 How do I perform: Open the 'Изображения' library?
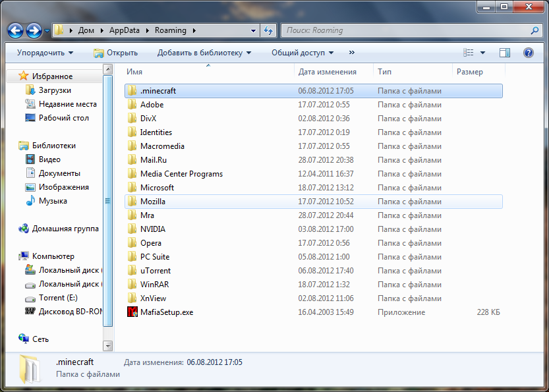tap(64, 187)
